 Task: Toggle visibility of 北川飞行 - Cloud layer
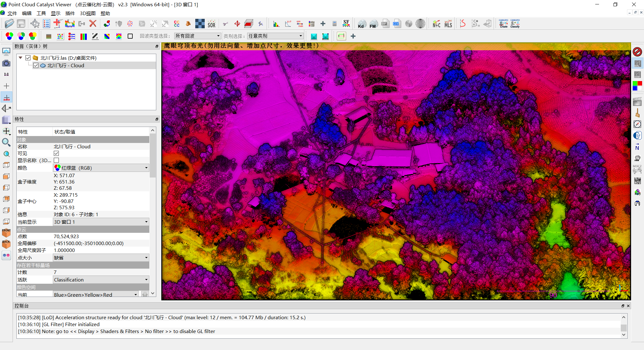pyautogui.click(x=35, y=65)
